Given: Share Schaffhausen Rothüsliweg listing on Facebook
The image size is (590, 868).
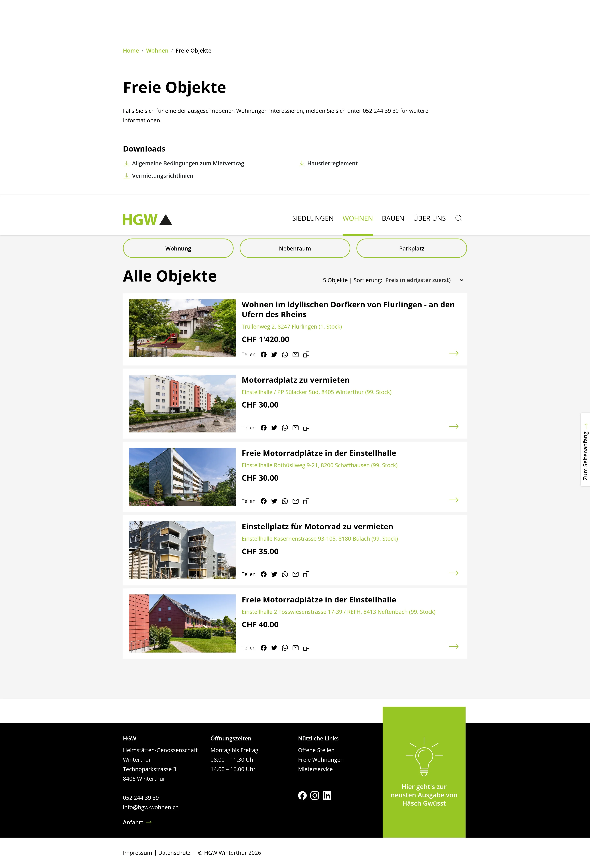Looking at the screenshot, I should [264, 501].
